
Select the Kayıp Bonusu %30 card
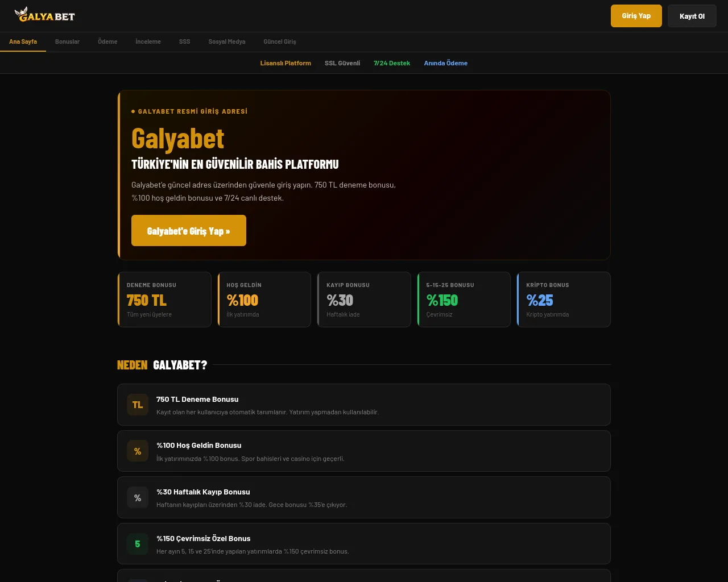pyautogui.click(x=364, y=300)
